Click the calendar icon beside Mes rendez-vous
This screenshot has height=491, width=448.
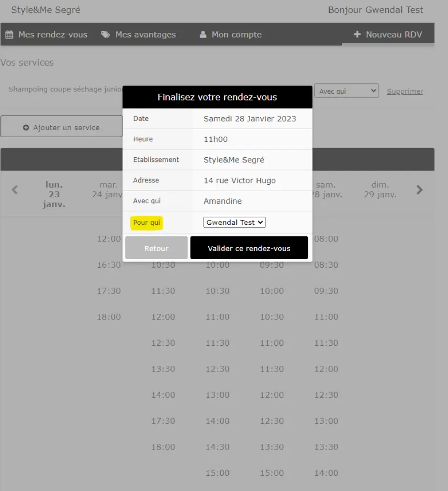pyautogui.click(x=9, y=35)
